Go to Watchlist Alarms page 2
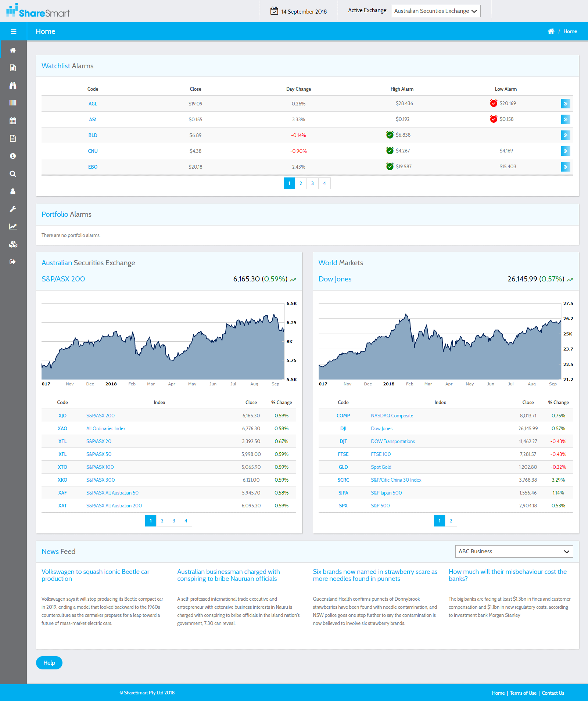 pyautogui.click(x=301, y=183)
